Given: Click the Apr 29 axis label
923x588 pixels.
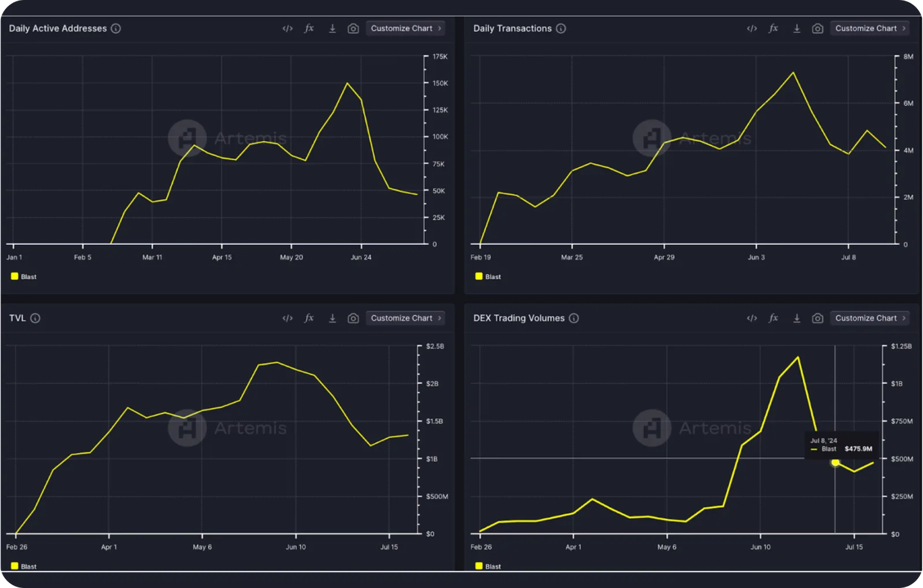Looking at the screenshot, I should pos(664,257).
